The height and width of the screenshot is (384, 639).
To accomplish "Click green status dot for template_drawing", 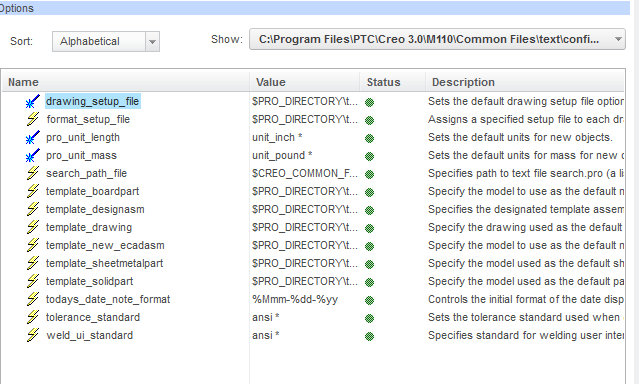I will point(370,228).
